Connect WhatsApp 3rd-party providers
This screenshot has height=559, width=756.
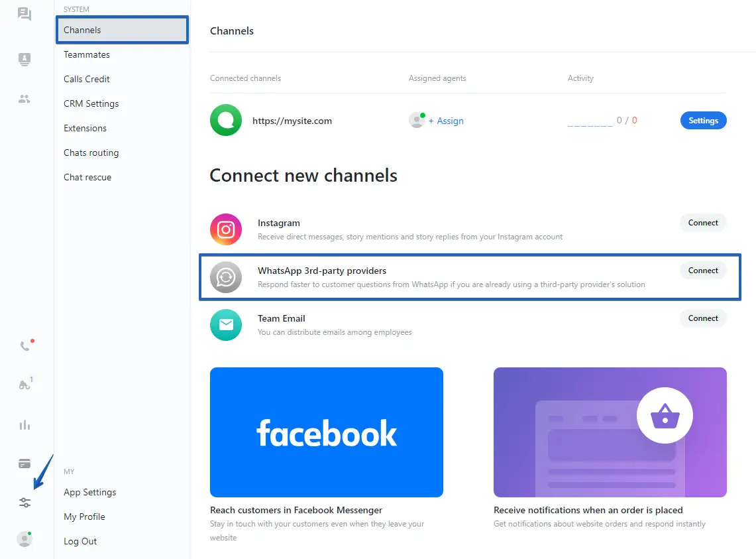click(x=703, y=271)
